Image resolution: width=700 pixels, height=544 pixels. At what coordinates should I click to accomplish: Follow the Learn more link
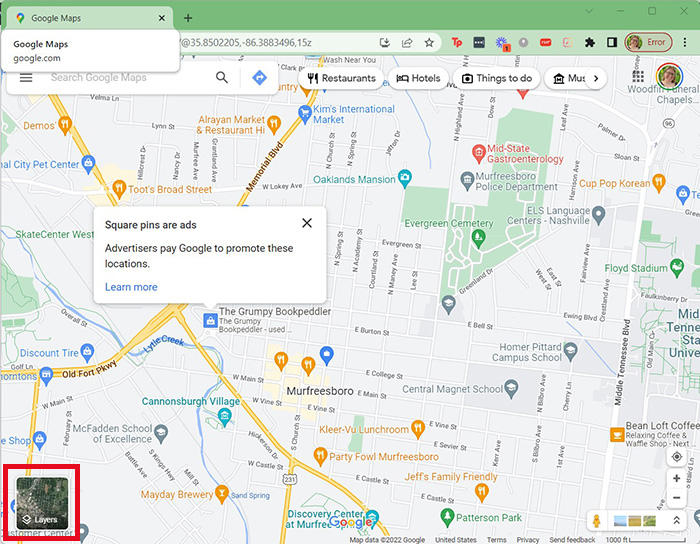pyautogui.click(x=131, y=287)
